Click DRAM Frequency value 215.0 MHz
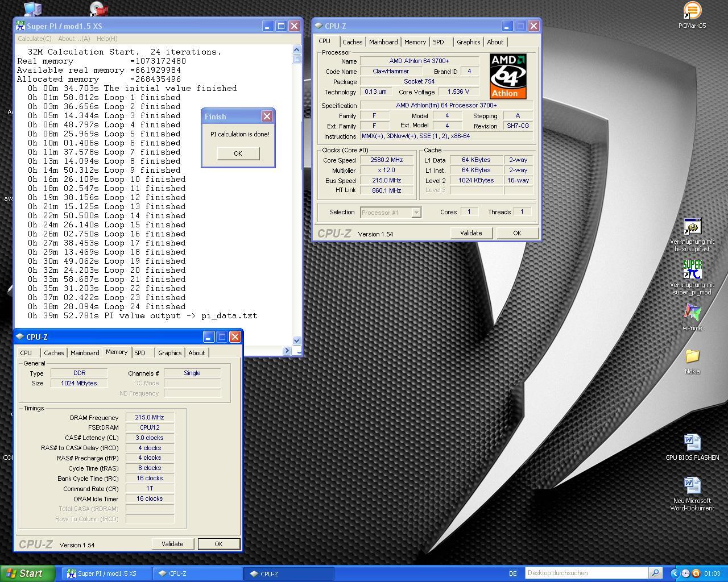 (x=150, y=417)
